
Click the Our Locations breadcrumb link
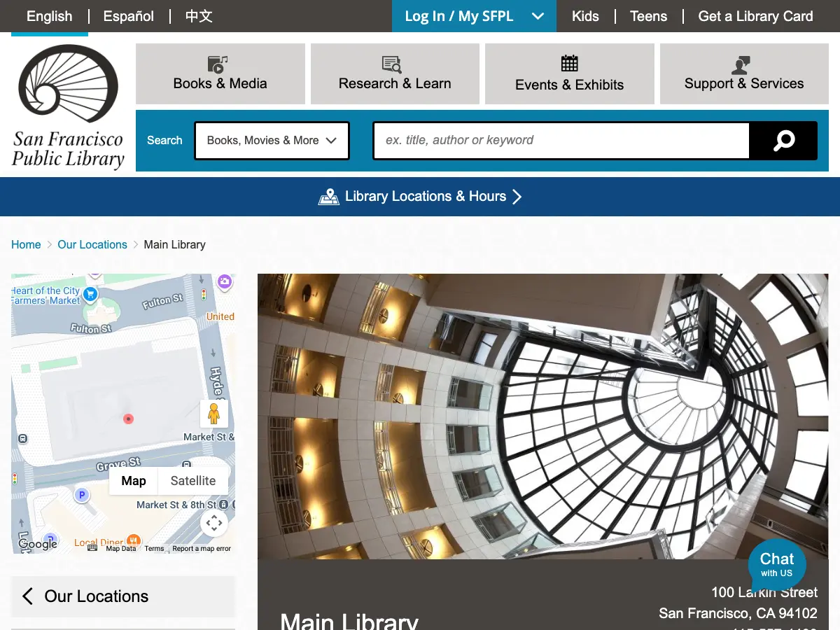coord(92,244)
